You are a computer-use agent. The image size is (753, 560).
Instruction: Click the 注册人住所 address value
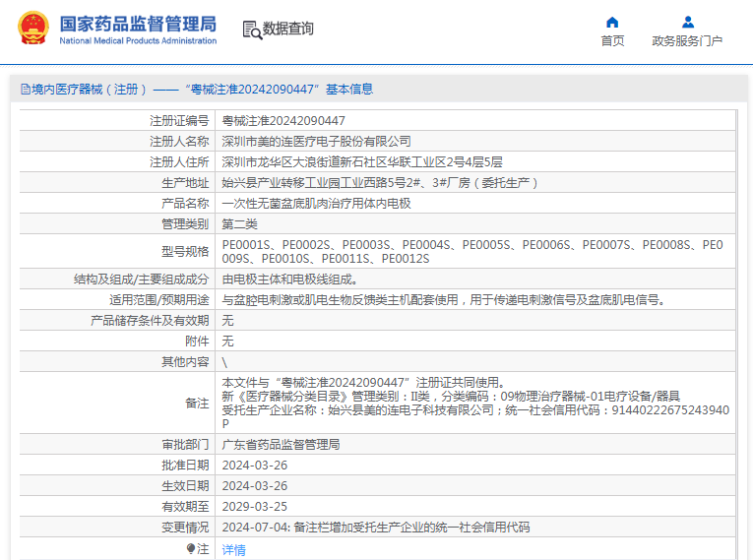[x=362, y=162]
